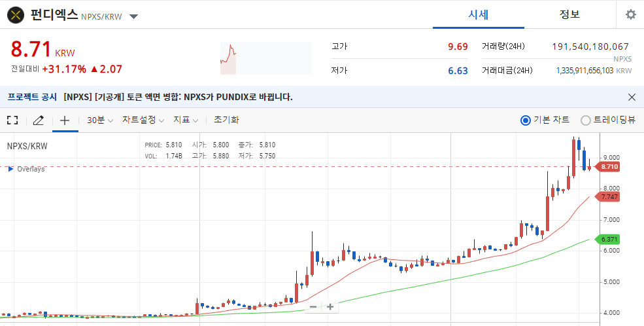Click the mini price sparkline thumbnail

click(x=265, y=58)
